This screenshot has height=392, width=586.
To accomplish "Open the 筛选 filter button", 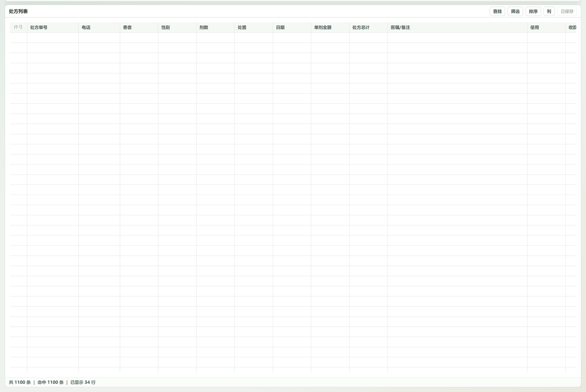I will click(x=515, y=11).
